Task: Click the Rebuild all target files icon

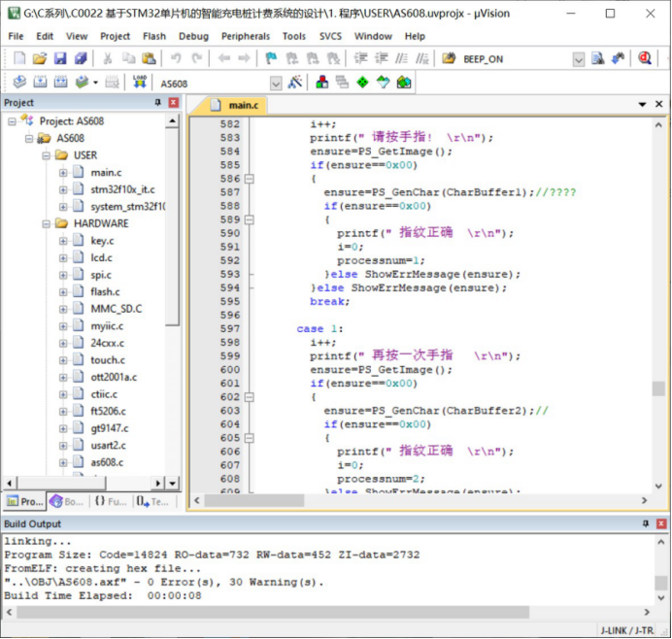Action: [x=60, y=82]
